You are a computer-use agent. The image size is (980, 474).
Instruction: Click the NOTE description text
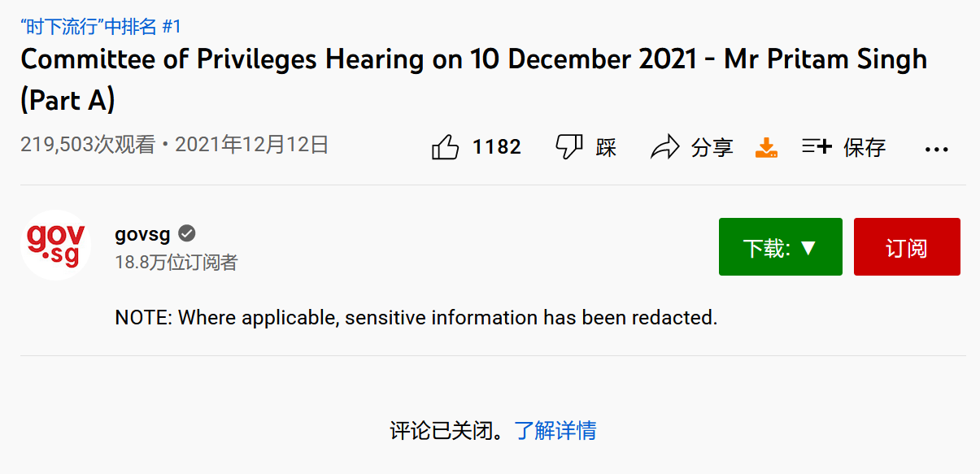pyautogui.click(x=416, y=317)
